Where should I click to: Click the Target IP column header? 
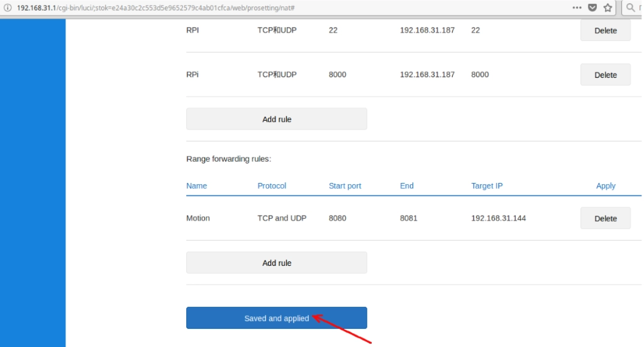[487, 185]
